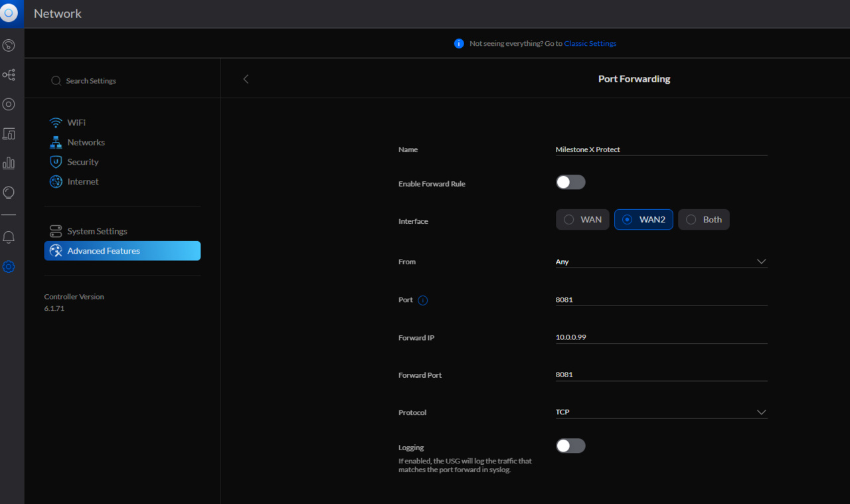Select the WAN interface radio option
The height and width of the screenshot is (504, 850).
(582, 220)
